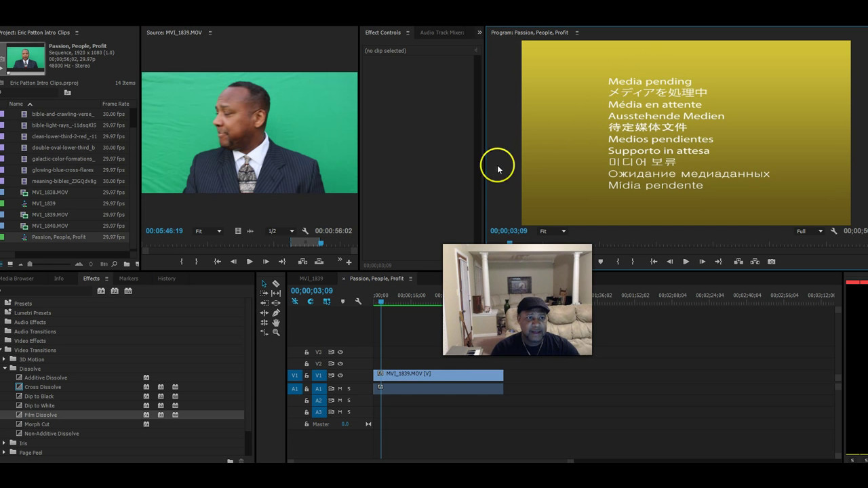Click Drag Video Only filmstrip icon

(x=238, y=231)
